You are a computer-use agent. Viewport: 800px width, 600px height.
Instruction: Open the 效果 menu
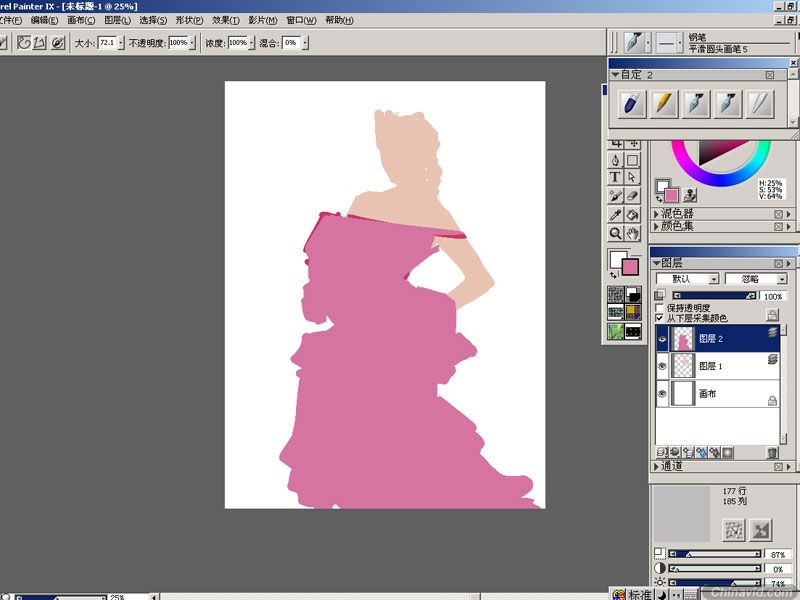225,20
